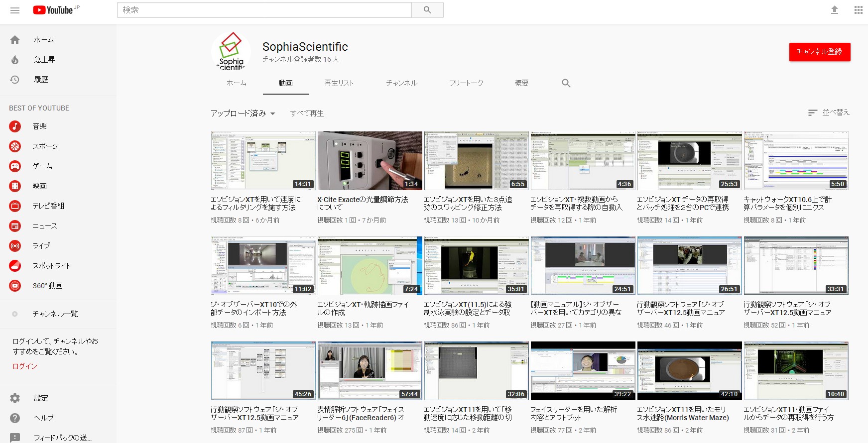Click チャンネル登録者数 16 人 text
The width and height of the screenshot is (868, 443).
(x=301, y=59)
